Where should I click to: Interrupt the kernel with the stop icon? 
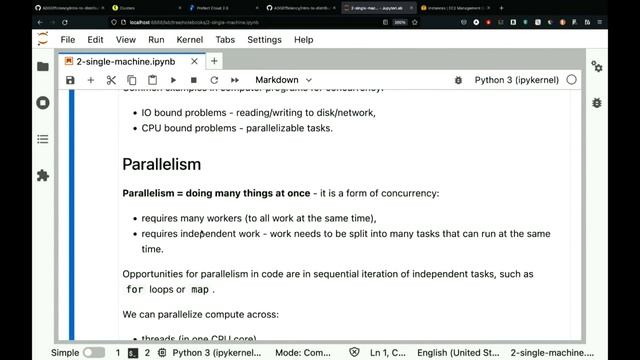coord(193,80)
